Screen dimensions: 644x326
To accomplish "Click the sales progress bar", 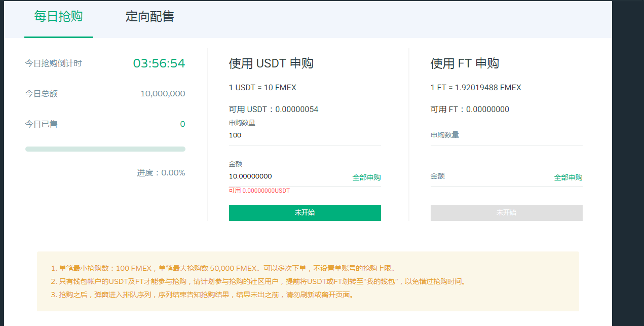I will click(x=105, y=149).
